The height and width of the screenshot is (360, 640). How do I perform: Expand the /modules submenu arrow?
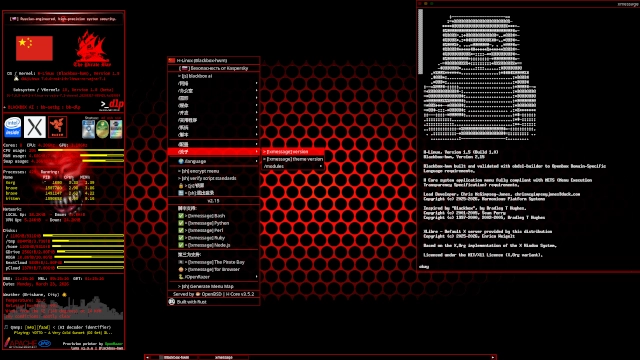[x=321, y=167]
